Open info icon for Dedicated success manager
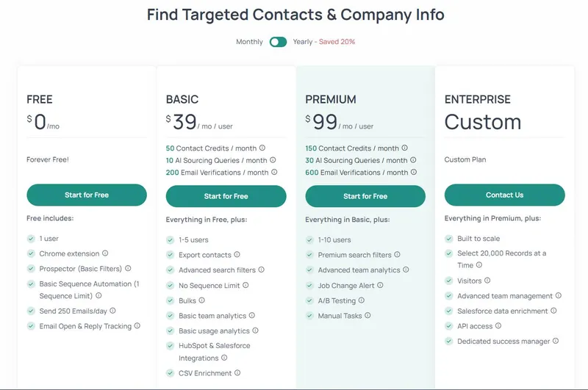The image size is (588, 390). pos(556,341)
